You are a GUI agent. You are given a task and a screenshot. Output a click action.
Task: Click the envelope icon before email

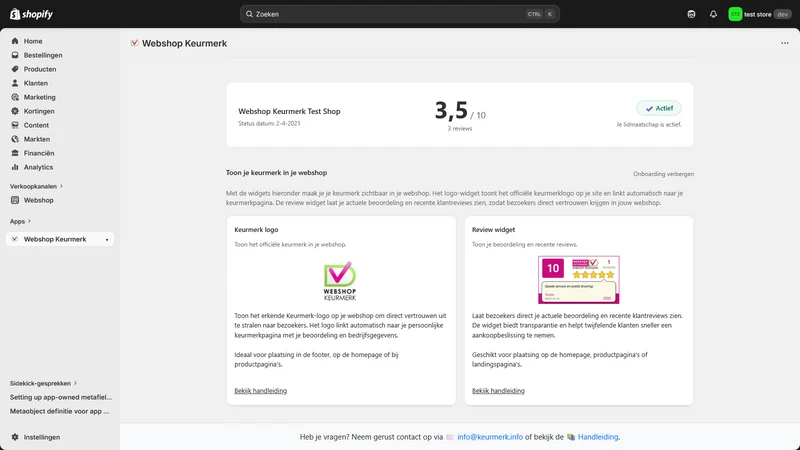pos(450,437)
